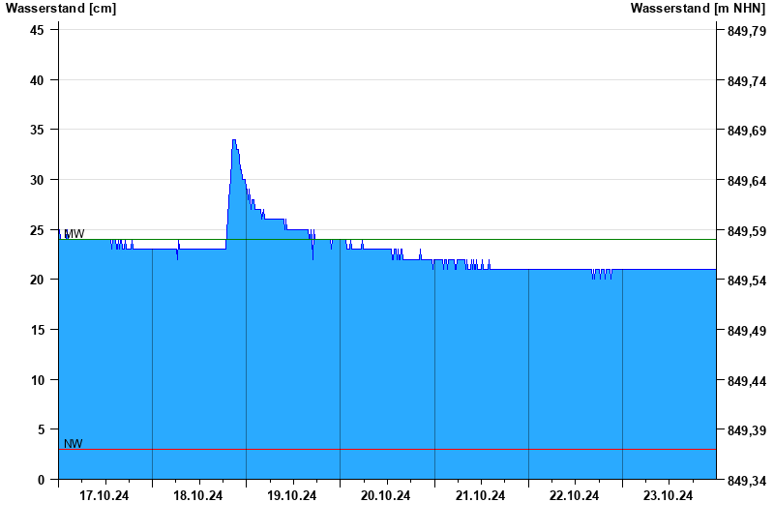Click the 849,64 right axis value
Screen dimensions: 774x532
(x=747, y=181)
